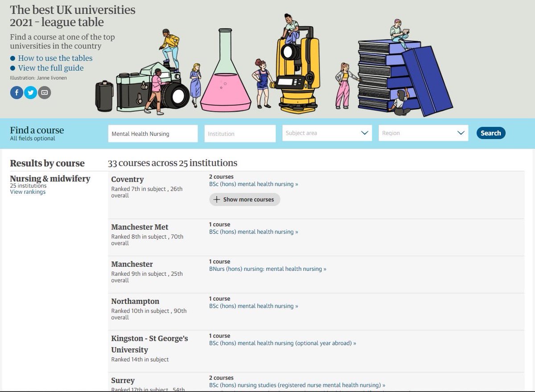
Task: Focus the course field containing Mental Health Nursing
Action: point(153,134)
